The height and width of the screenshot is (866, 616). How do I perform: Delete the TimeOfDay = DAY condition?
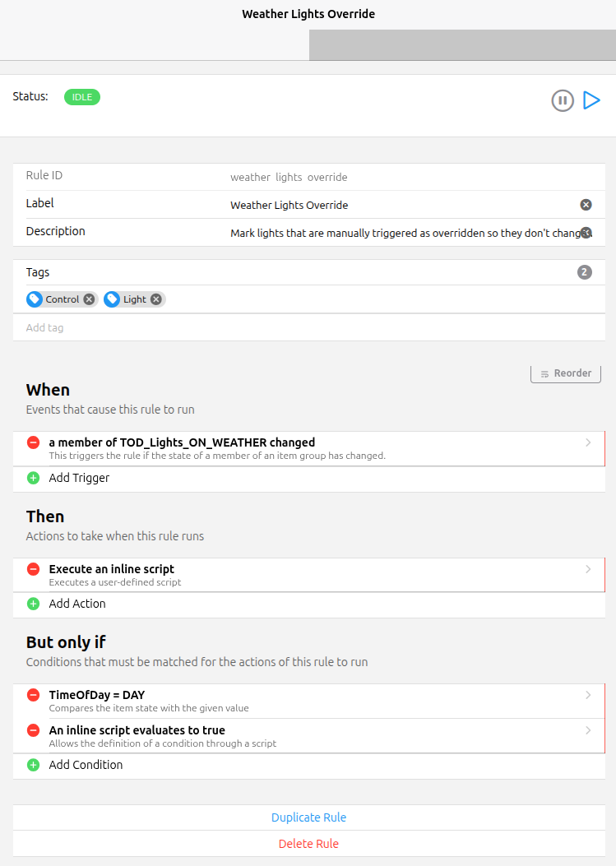click(34, 695)
